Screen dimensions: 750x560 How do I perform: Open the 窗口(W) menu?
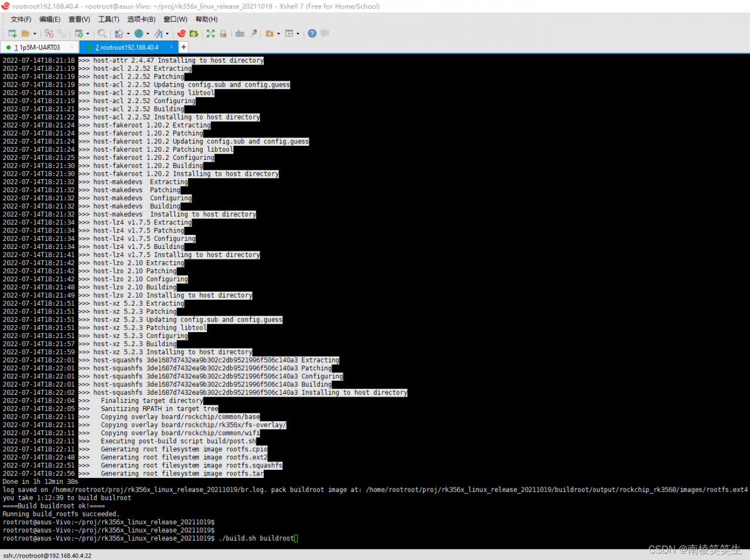pyautogui.click(x=175, y=19)
